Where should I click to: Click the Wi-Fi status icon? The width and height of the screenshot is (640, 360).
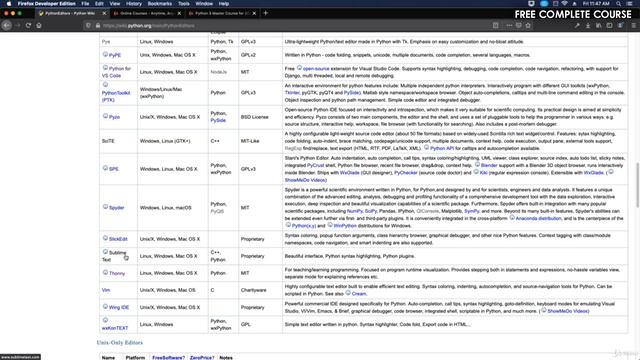(x=564, y=4)
